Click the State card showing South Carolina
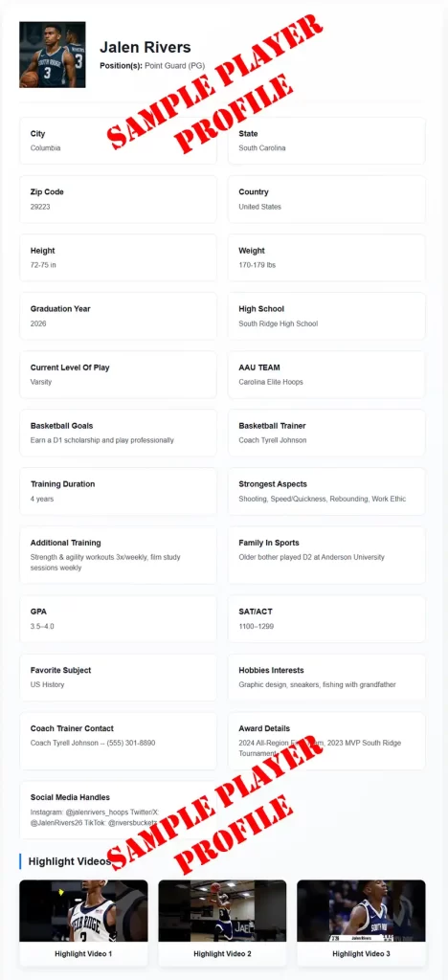Viewport: 448px width, 980px height. point(326,141)
